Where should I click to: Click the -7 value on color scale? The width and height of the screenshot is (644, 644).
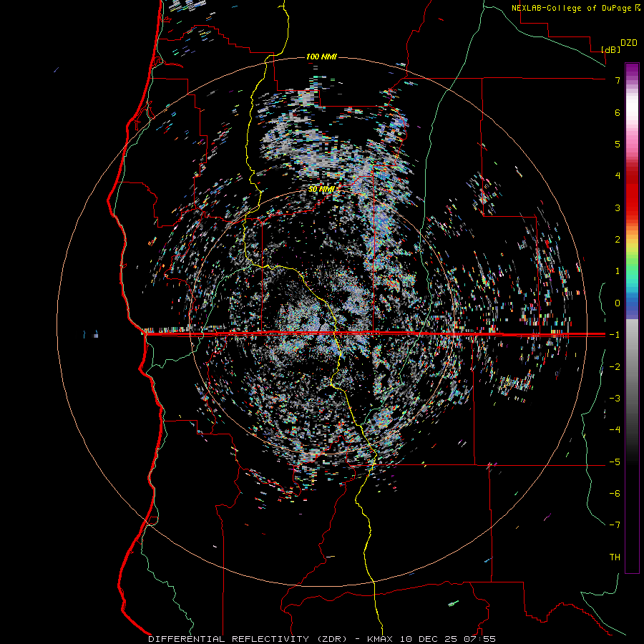615,525
